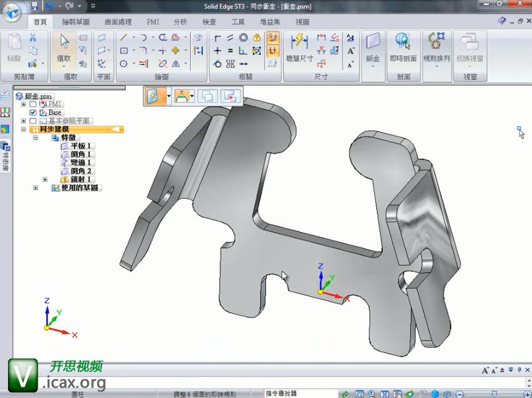The image size is (532, 398).
Task: Apply the Perpendicular relationship
Action: click(x=243, y=51)
